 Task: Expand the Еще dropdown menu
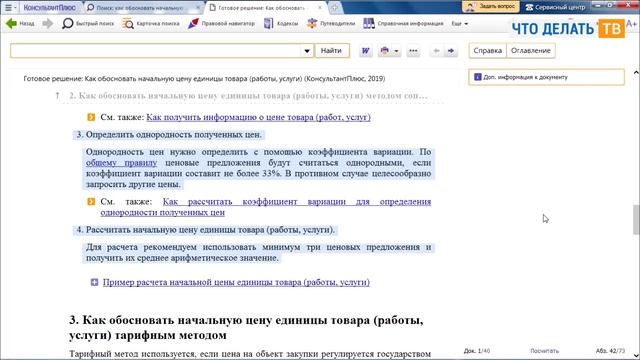coord(460,24)
